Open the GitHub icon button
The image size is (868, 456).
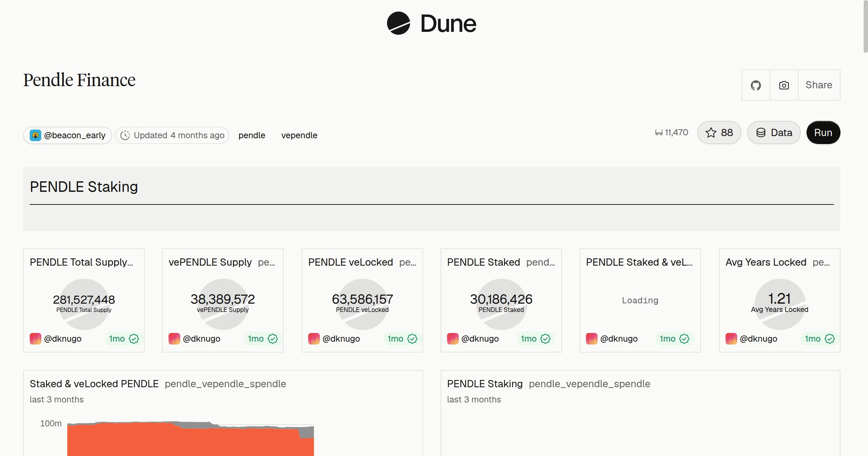coord(756,85)
